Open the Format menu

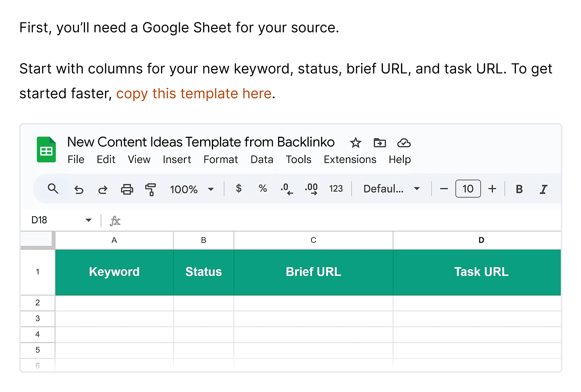(x=221, y=159)
